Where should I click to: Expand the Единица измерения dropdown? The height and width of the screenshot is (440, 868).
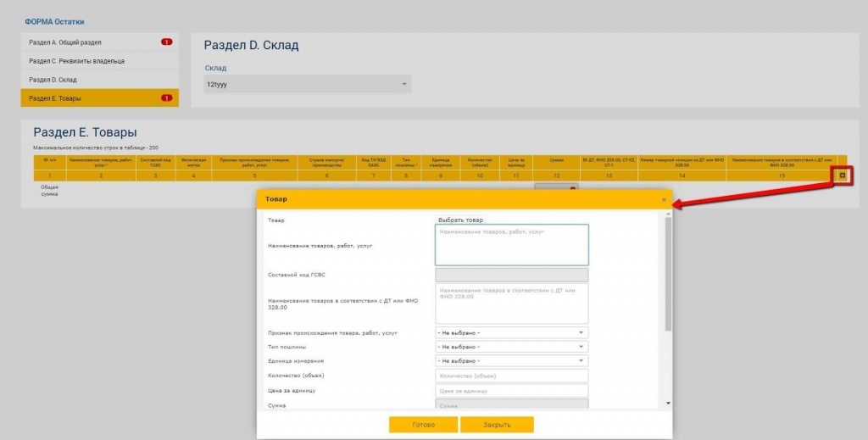[511, 360]
